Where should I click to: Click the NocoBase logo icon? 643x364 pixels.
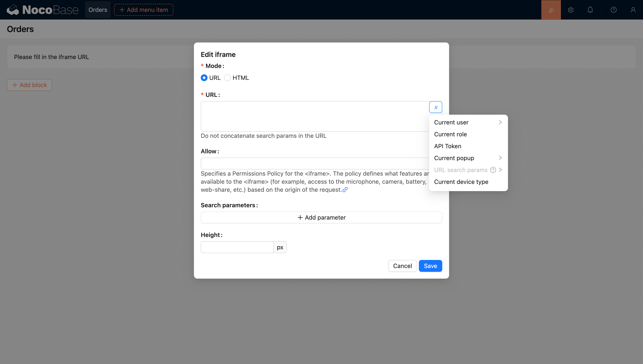pyautogui.click(x=13, y=10)
